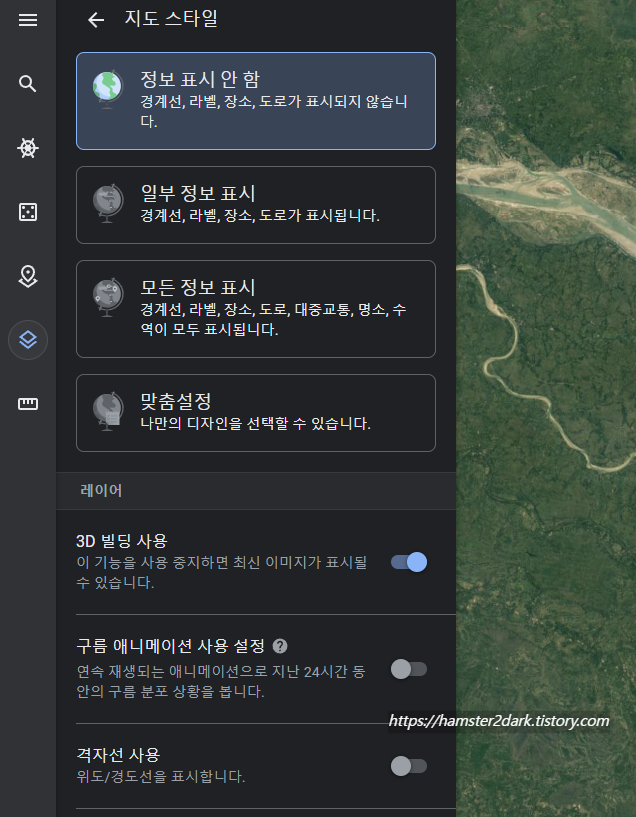Click the globe icon in 맞춤설정 card
This screenshot has height=817, width=636.
coord(108,412)
